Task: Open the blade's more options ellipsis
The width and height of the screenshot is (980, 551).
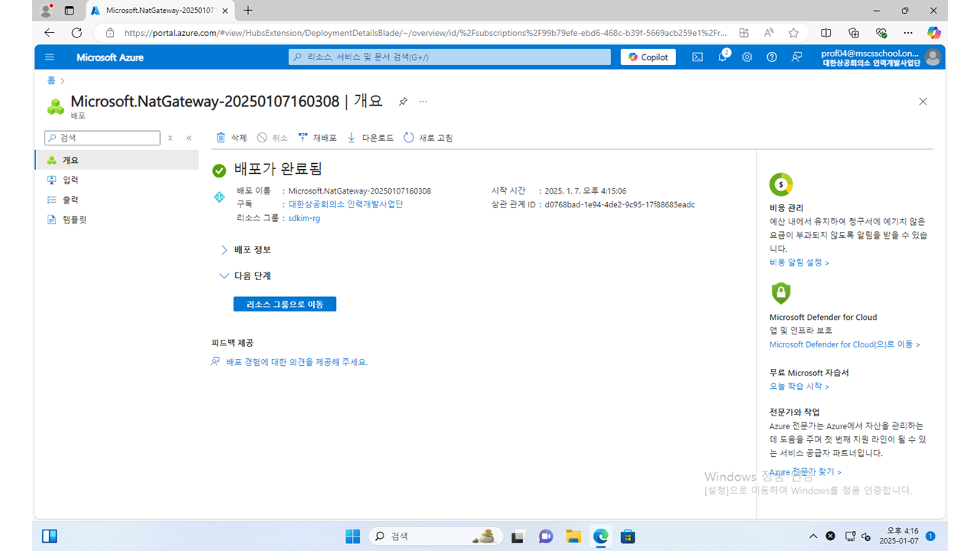Action: [423, 101]
